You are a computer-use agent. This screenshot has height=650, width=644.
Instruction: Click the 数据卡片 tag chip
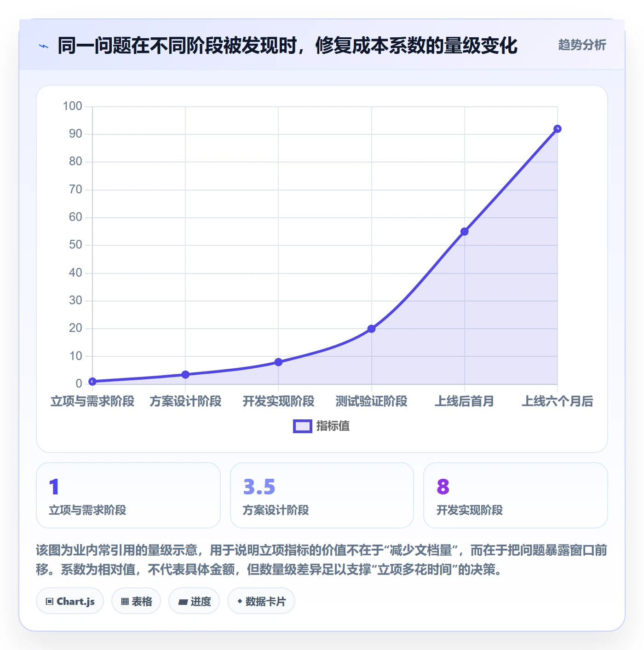click(x=261, y=601)
